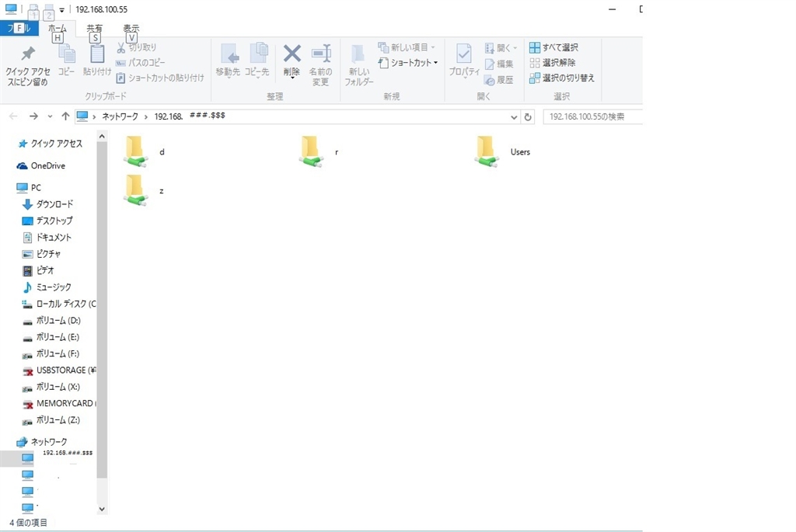Screen dimensions: 796x532
Task: Switch to the ホーム (Home) tab
Action: [58, 29]
